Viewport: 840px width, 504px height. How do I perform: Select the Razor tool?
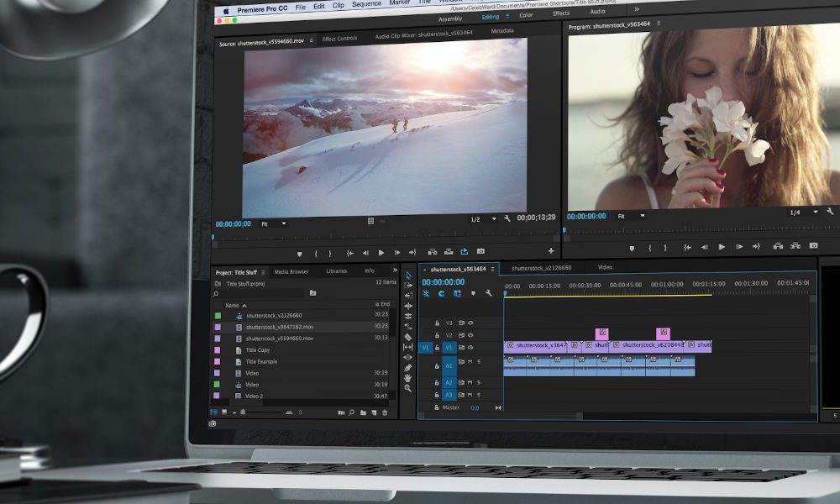[x=408, y=337]
